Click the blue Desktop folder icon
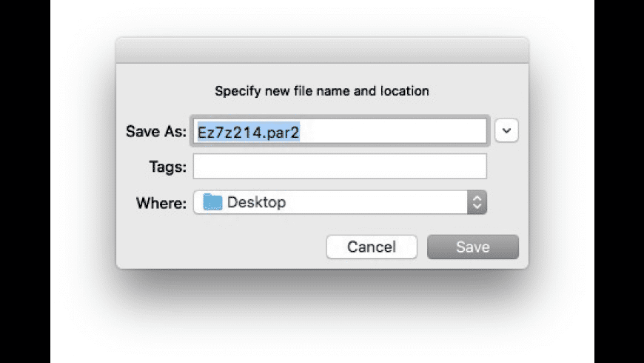This screenshot has height=363, width=644. (212, 202)
